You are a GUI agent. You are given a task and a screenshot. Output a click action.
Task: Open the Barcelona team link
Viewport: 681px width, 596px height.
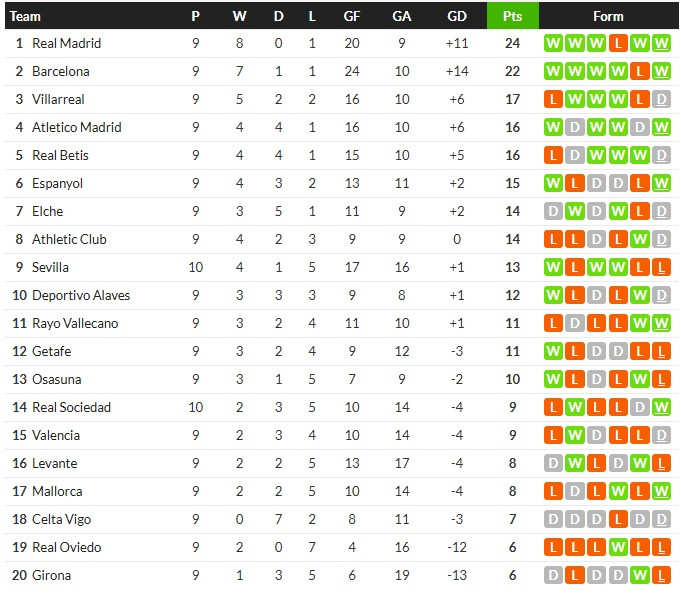pyautogui.click(x=60, y=72)
